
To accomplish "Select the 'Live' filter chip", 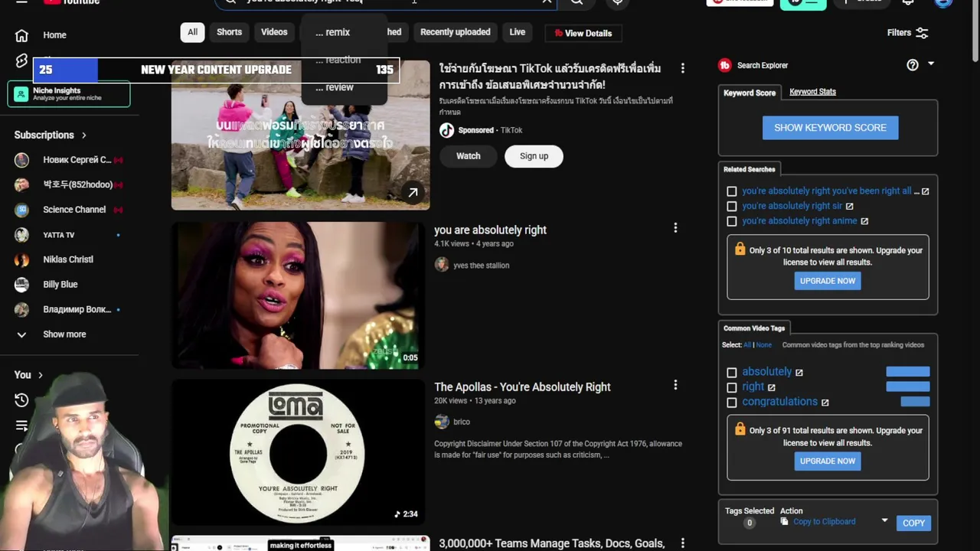I will pyautogui.click(x=518, y=32).
